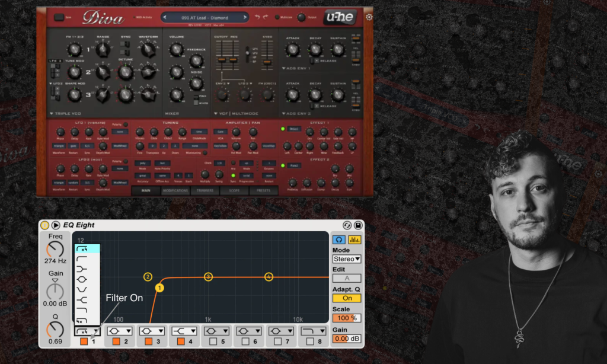Image resolution: width=607 pixels, height=364 pixels.
Task: Click the Scale 100% slider field
Action: point(347,318)
